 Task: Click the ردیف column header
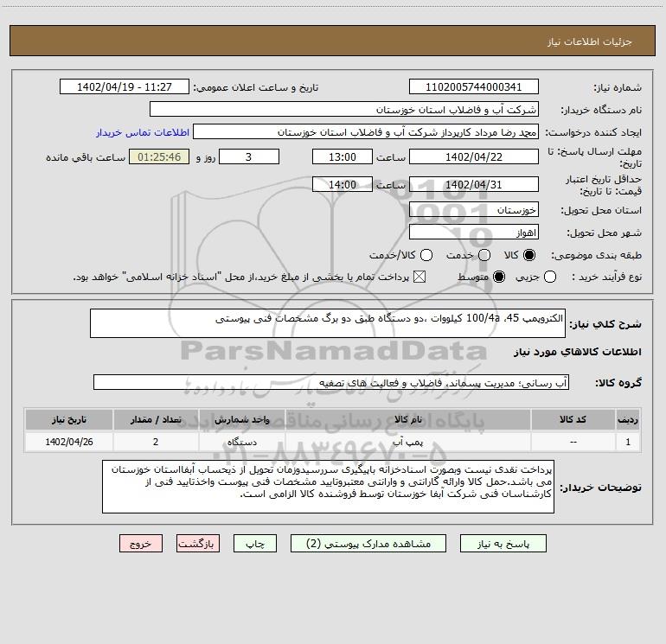click(x=628, y=420)
